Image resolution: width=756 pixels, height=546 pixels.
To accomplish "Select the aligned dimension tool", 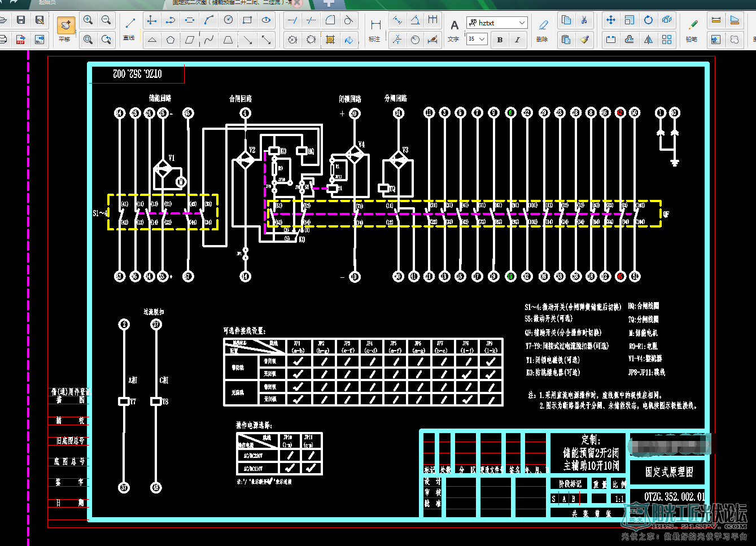I will pyautogui.click(x=397, y=20).
